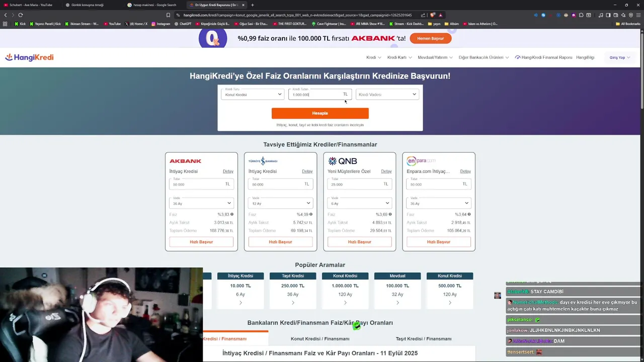Image resolution: width=644 pixels, height=362 pixels.
Task: Open arrow under 100.000 TL Mevduat card
Action: pos(397,303)
